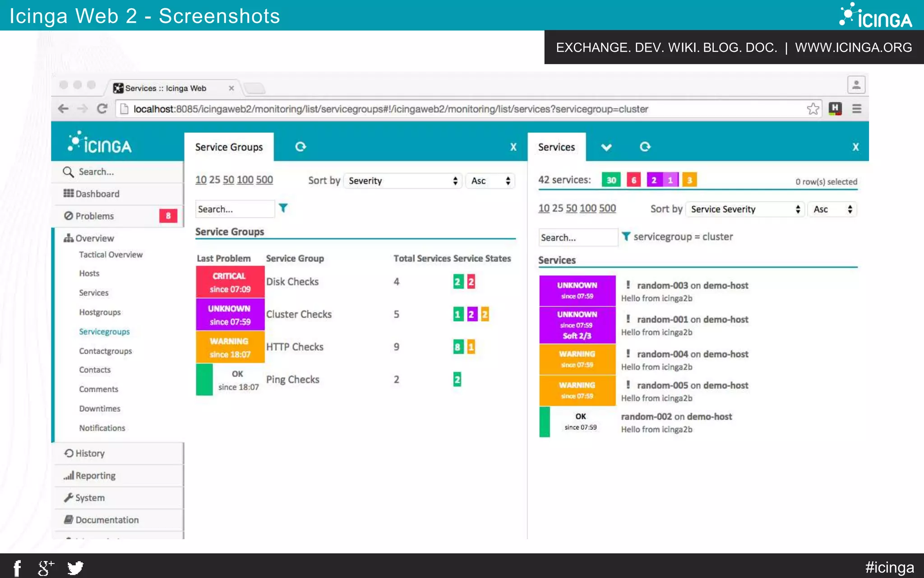Open Dashboard in the sidebar
This screenshot has width=924, height=578.
[118, 194]
